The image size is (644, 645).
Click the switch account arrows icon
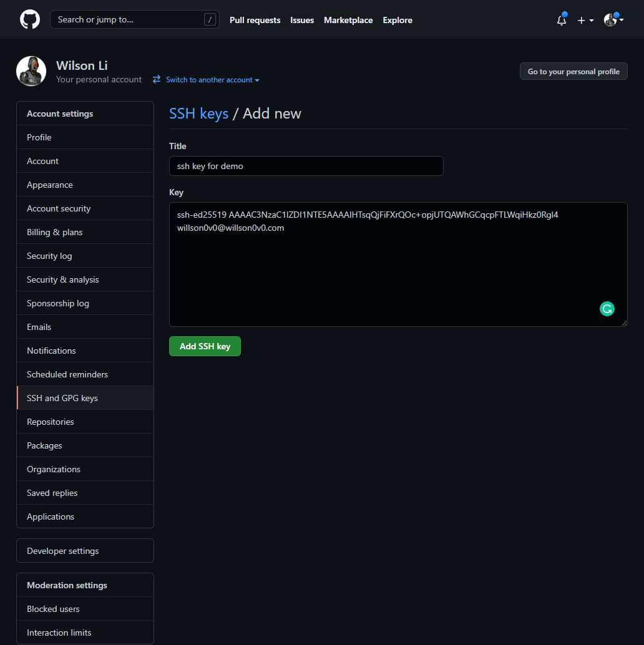pyautogui.click(x=157, y=80)
